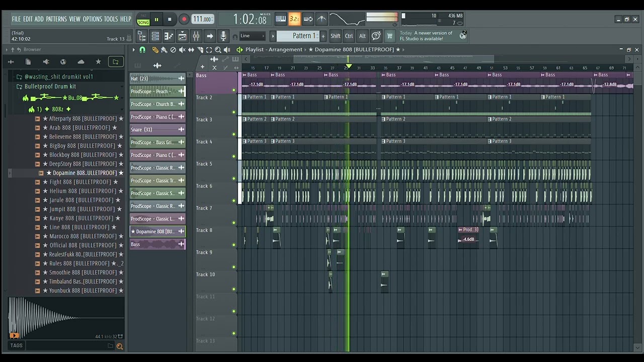
Task: Click Browser search magnifier icon
Action: click(x=119, y=346)
